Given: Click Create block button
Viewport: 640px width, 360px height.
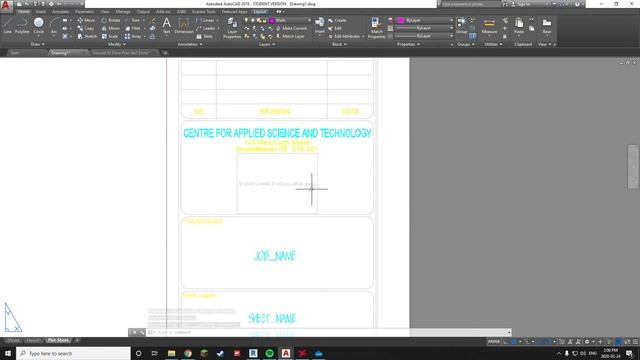Looking at the screenshot, I should [337, 20].
